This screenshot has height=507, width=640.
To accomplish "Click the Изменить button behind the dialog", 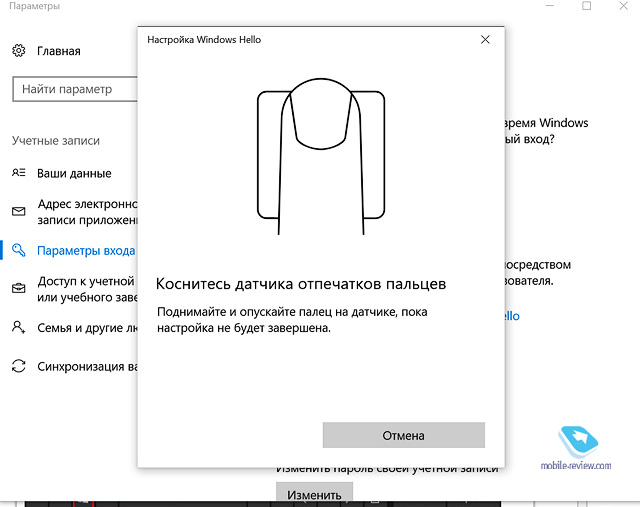I will (x=314, y=491).
